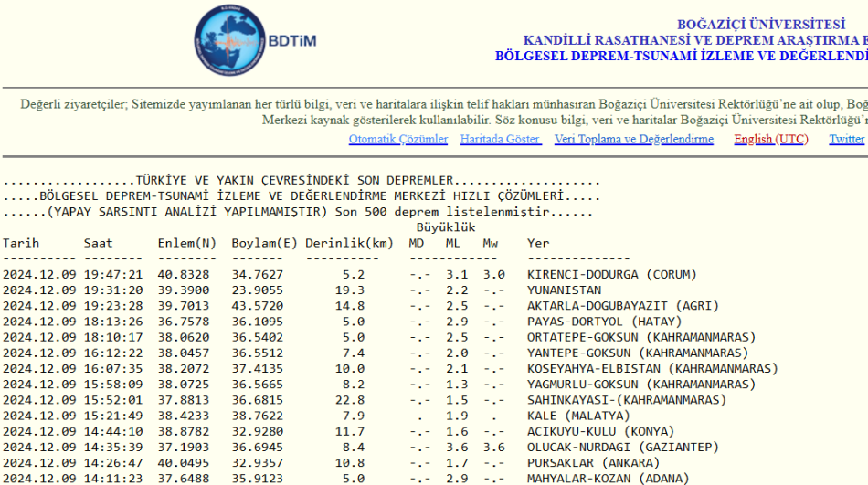The height and width of the screenshot is (485, 868).
Task: Click the BDTiM globe logo
Action: [x=229, y=41]
